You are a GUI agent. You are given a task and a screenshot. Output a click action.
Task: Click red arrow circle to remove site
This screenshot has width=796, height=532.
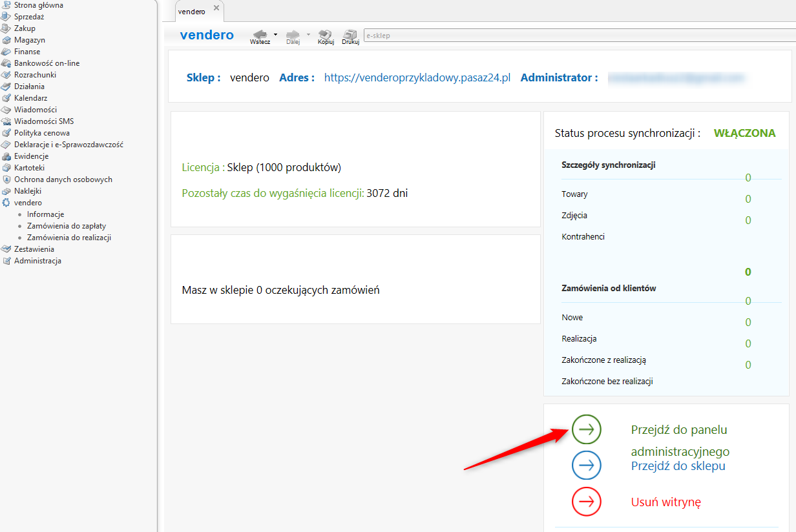point(587,502)
